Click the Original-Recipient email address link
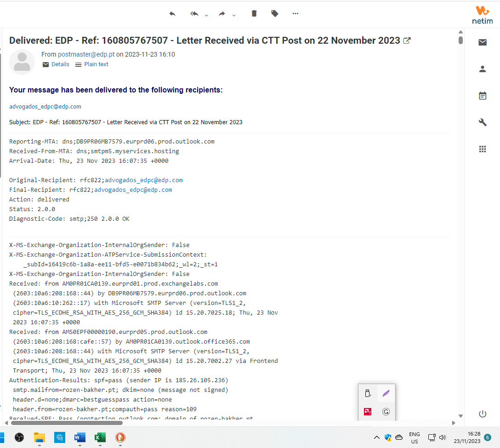 point(144,180)
